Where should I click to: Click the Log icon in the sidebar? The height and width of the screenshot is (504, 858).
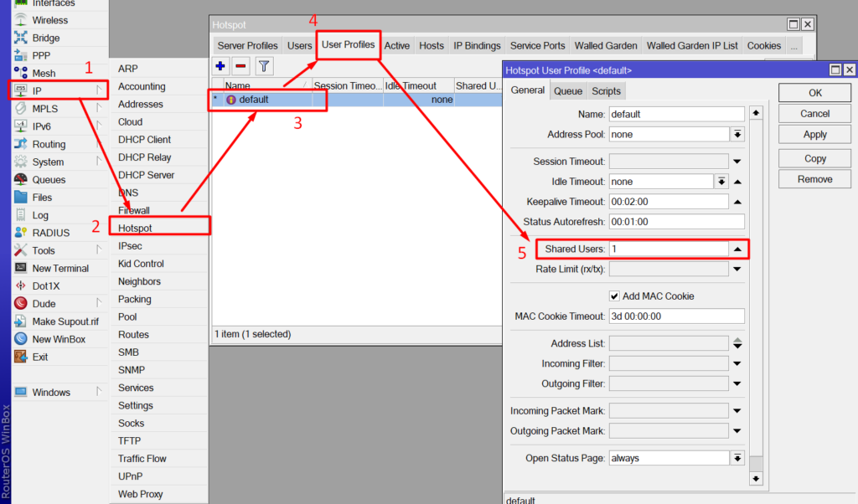pos(21,215)
